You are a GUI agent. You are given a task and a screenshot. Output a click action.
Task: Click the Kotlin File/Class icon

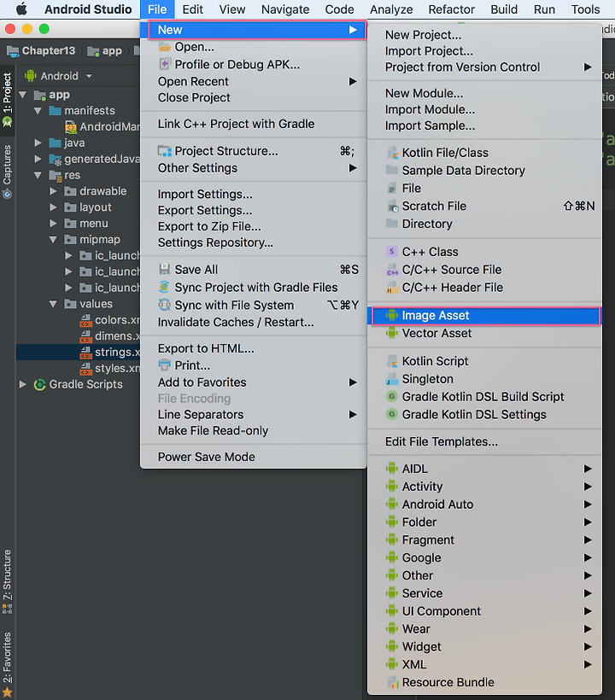point(392,153)
